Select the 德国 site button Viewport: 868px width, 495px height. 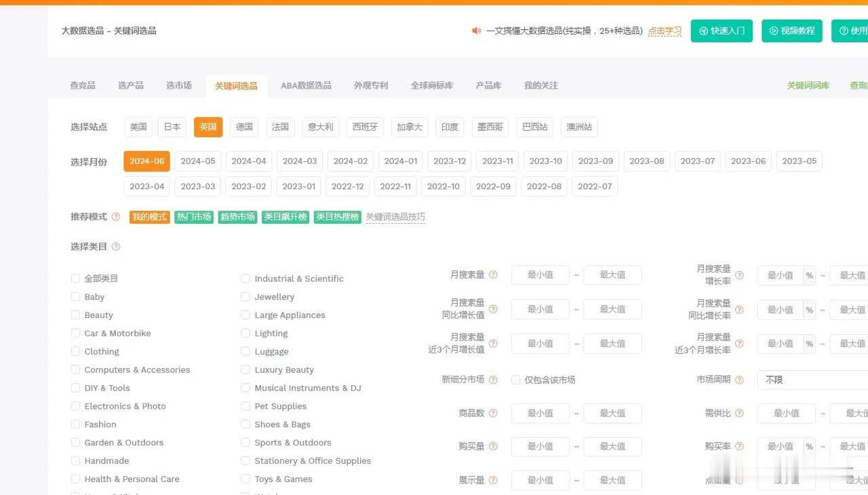[244, 127]
